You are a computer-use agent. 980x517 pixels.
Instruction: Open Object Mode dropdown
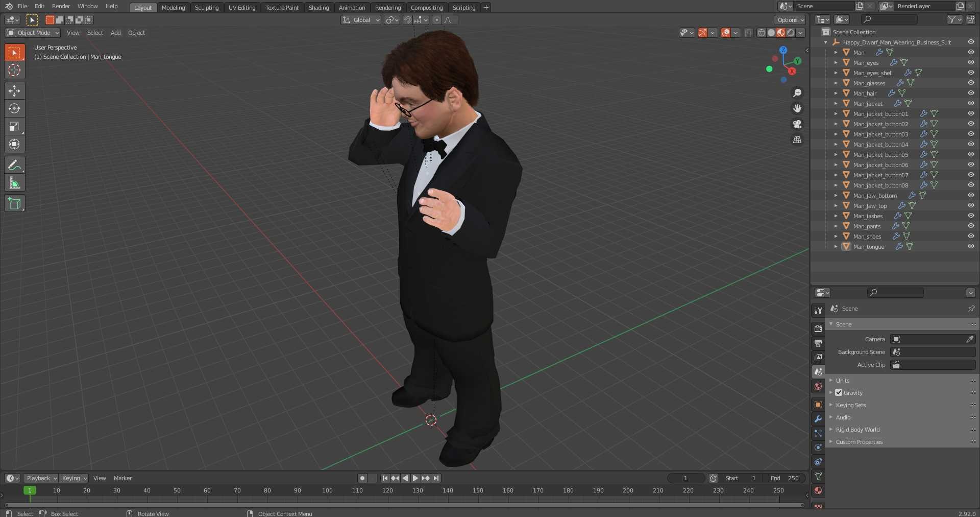(x=33, y=33)
